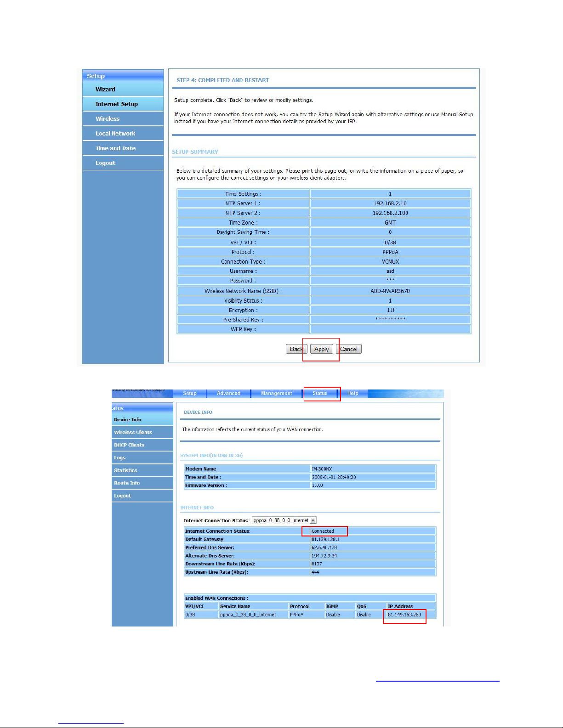This screenshot has height=728, width=563.
Task: Open Logs in status sidebar
Action: coord(119,457)
